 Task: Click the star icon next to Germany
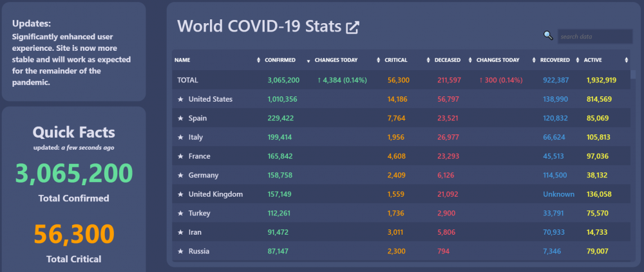click(180, 175)
